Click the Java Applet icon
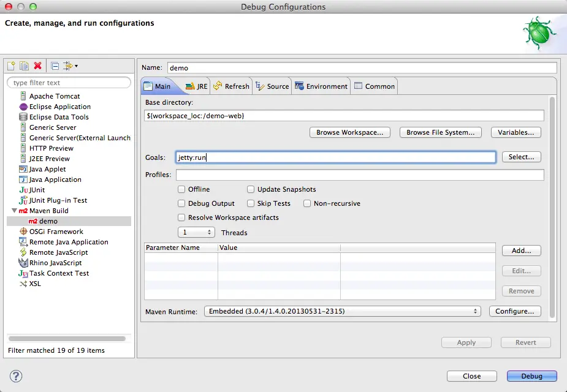 click(x=23, y=169)
